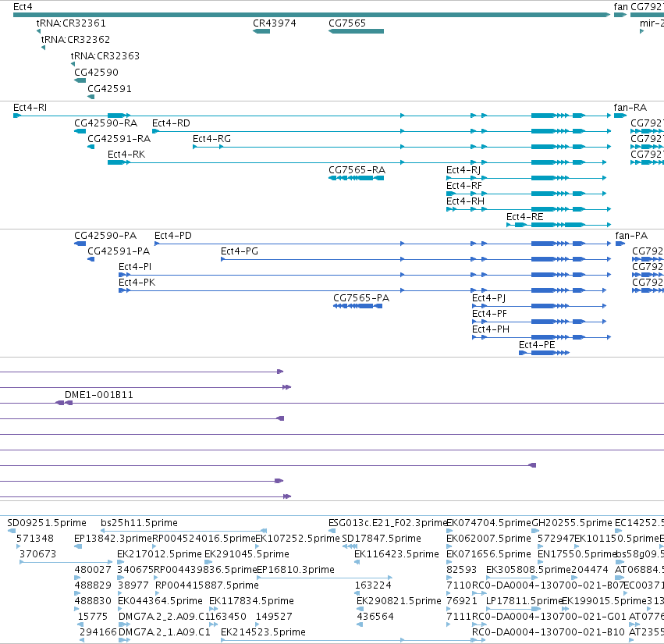
Task: Open EST EK071656.5prime label
Action: click(488, 554)
